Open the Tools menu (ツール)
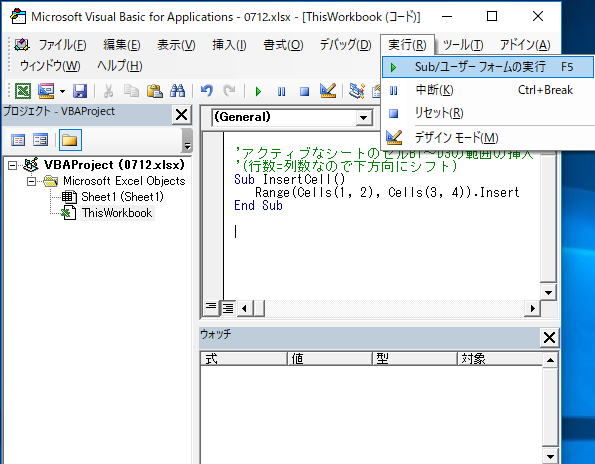The height and width of the screenshot is (464, 595). [x=463, y=45]
